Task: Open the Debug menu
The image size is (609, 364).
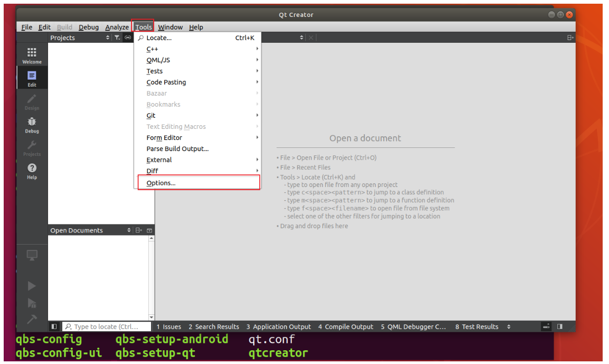Action: click(89, 27)
